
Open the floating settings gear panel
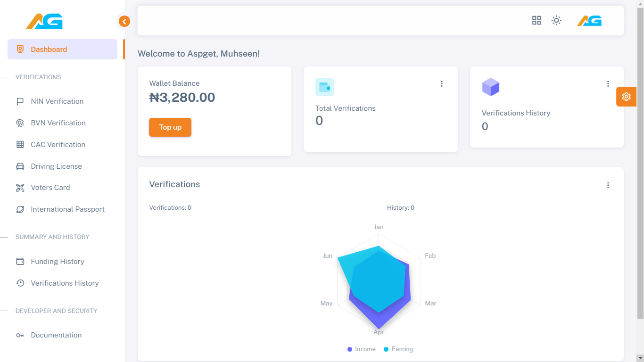click(626, 97)
